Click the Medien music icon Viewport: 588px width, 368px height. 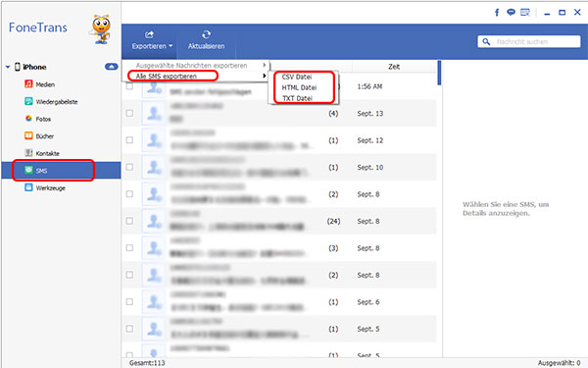click(x=28, y=84)
